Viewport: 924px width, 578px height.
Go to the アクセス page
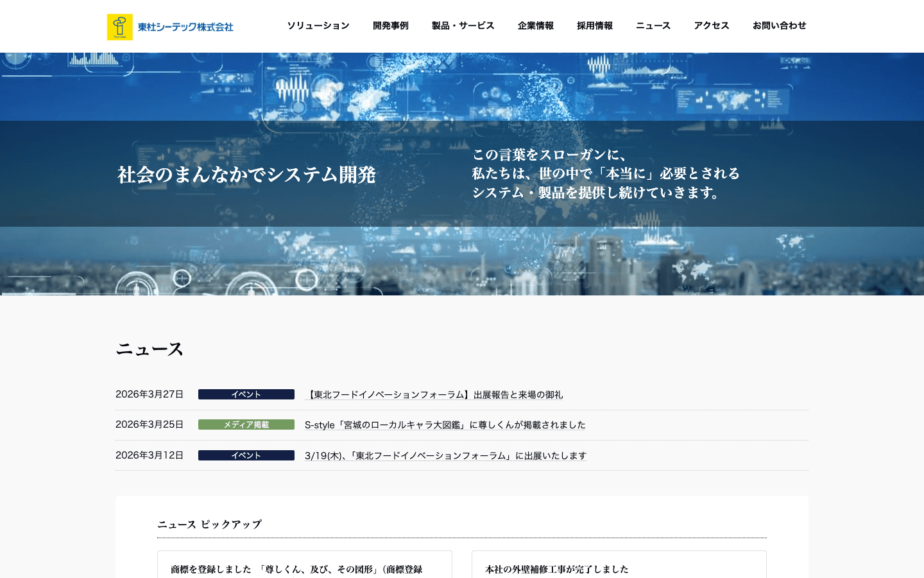tap(712, 26)
